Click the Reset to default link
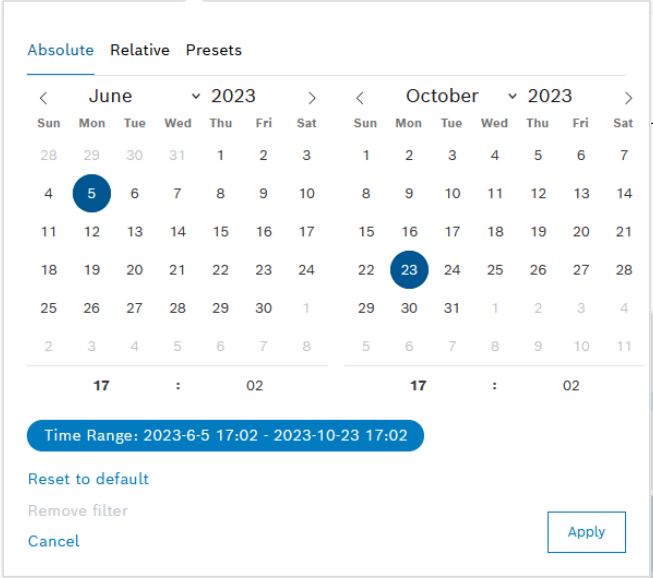The height and width of the screenshot is (578, 653). pos(88,479)
